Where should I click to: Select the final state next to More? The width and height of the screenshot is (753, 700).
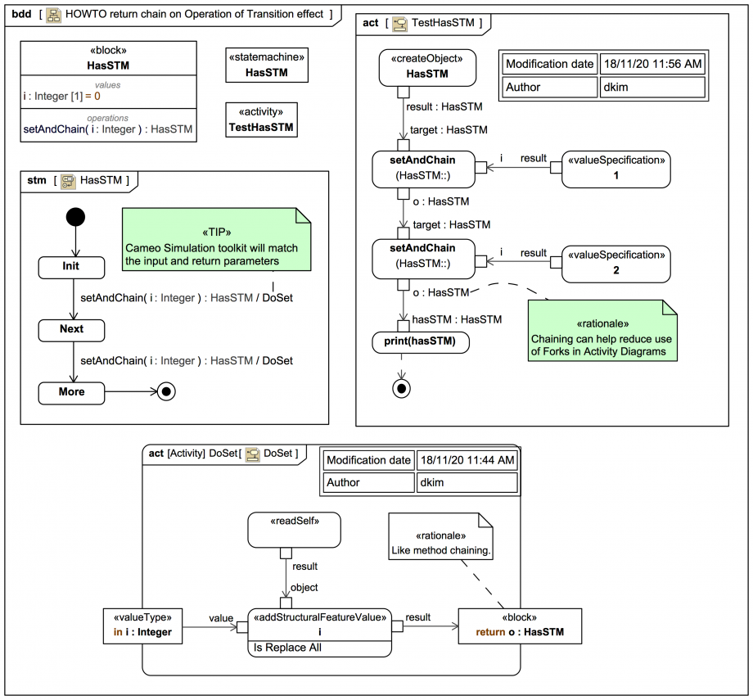click(x=166, y=392)
